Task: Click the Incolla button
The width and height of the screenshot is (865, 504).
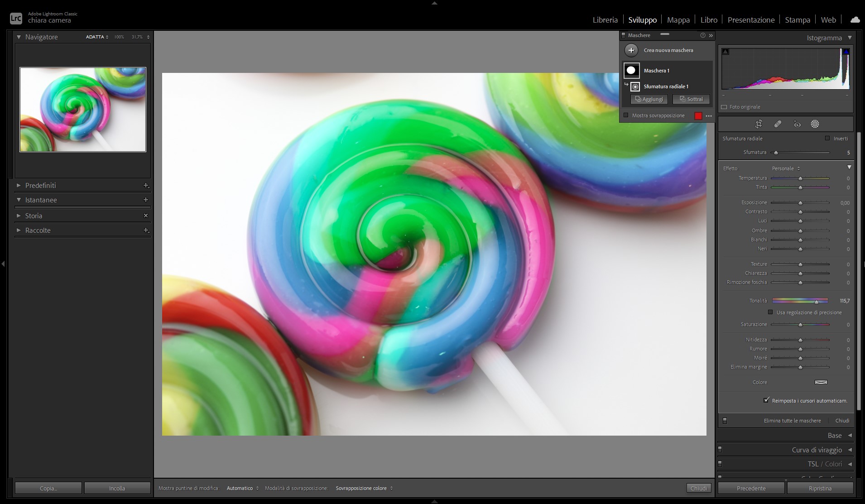Action: pyautogui.click(x=117, y=488)
